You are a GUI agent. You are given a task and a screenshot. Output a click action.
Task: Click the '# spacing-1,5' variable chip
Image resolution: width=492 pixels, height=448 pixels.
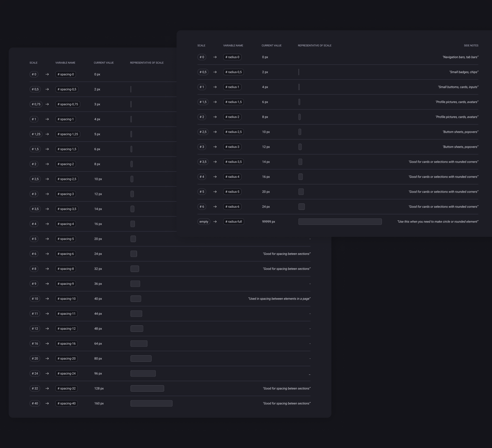[67, 149]
